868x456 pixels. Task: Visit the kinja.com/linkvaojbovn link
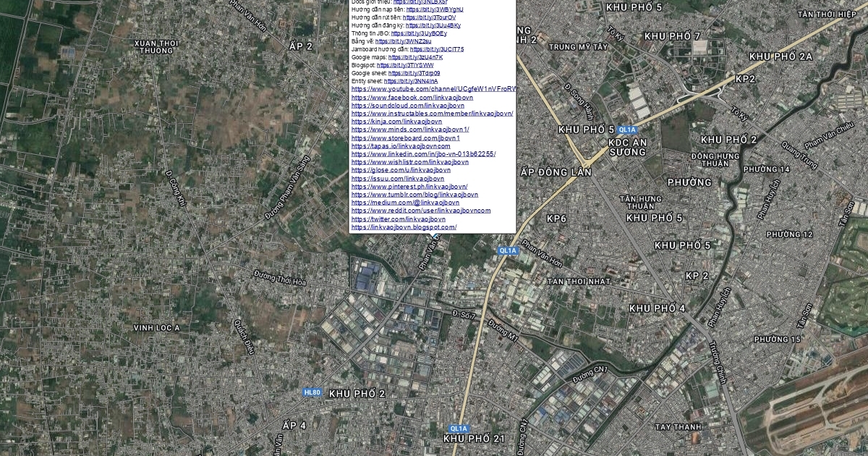(x=396, y=122)
